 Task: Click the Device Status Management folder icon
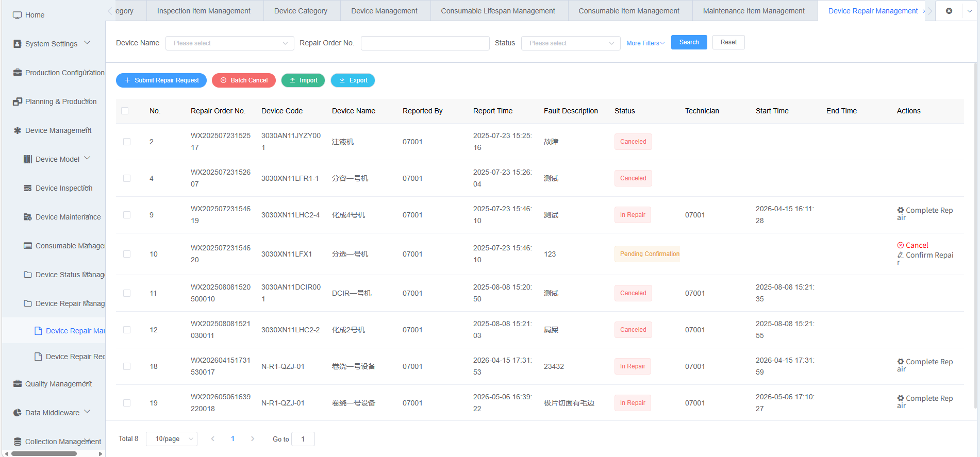click(28, 275)
